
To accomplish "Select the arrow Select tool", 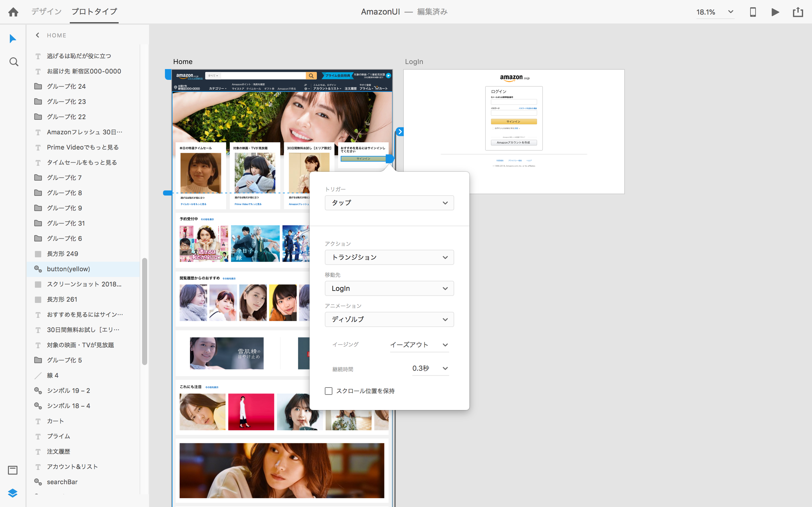I will 13,39.
